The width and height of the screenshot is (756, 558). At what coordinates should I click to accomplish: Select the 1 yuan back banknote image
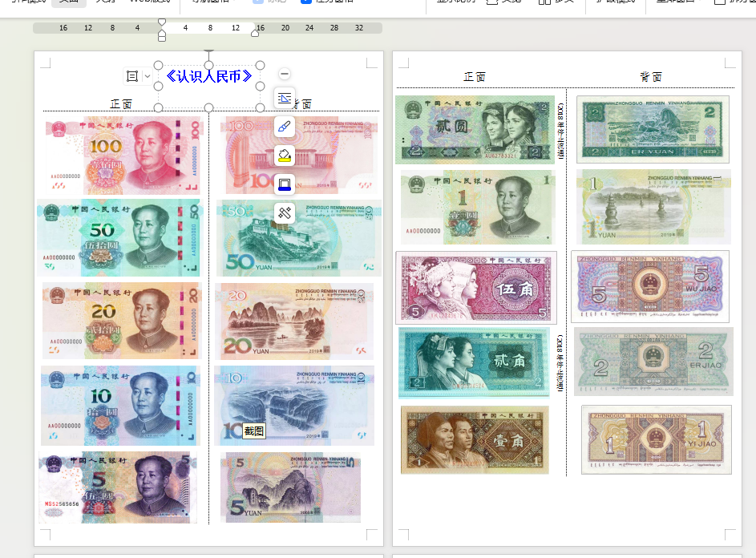653,207
